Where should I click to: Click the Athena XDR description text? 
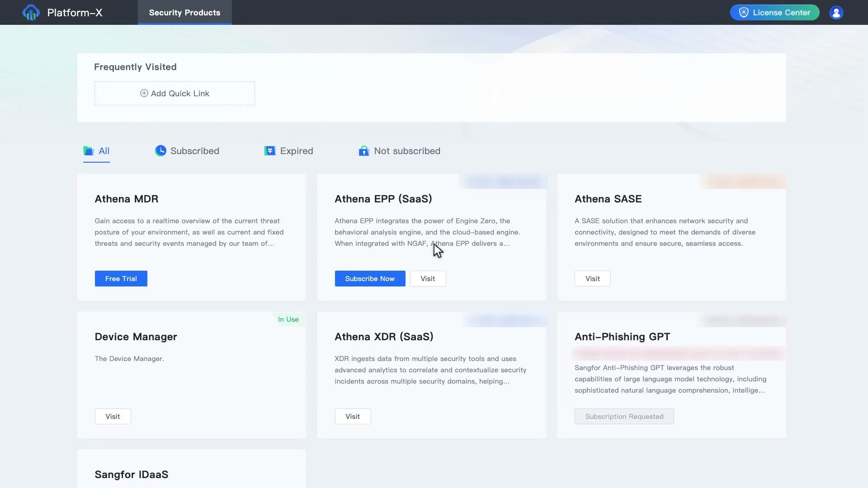tap(430, 370)
